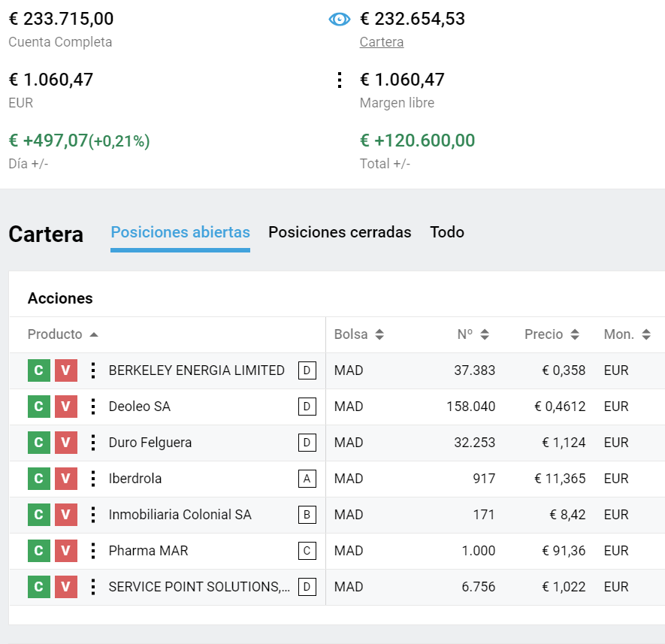Open options menu for Berkeley Energia Limited
Viewport: 665px width, 644px height.
click(93, 370)
